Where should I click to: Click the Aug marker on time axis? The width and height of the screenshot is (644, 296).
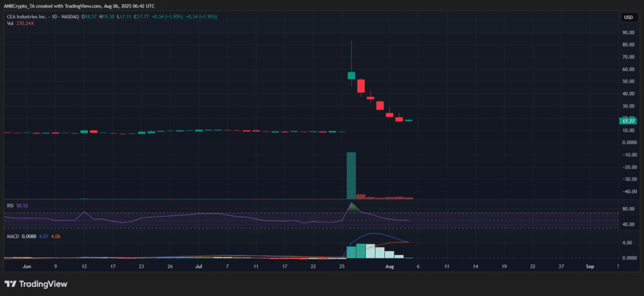[389, 266]
